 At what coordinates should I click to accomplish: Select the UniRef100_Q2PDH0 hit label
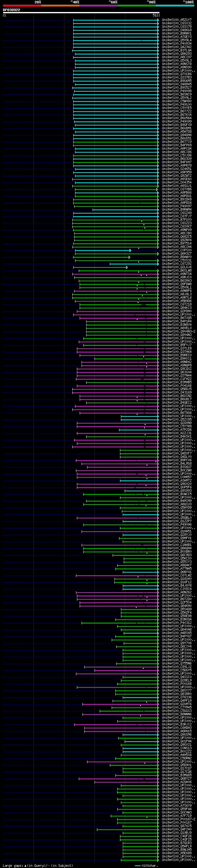pos(177,311)
